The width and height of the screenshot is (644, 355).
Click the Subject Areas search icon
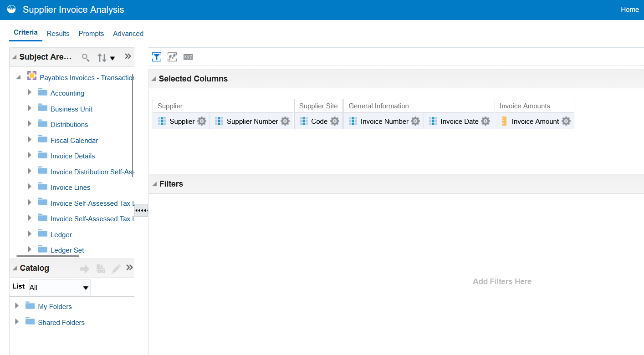pyautogui.click(x=86, y=58)
